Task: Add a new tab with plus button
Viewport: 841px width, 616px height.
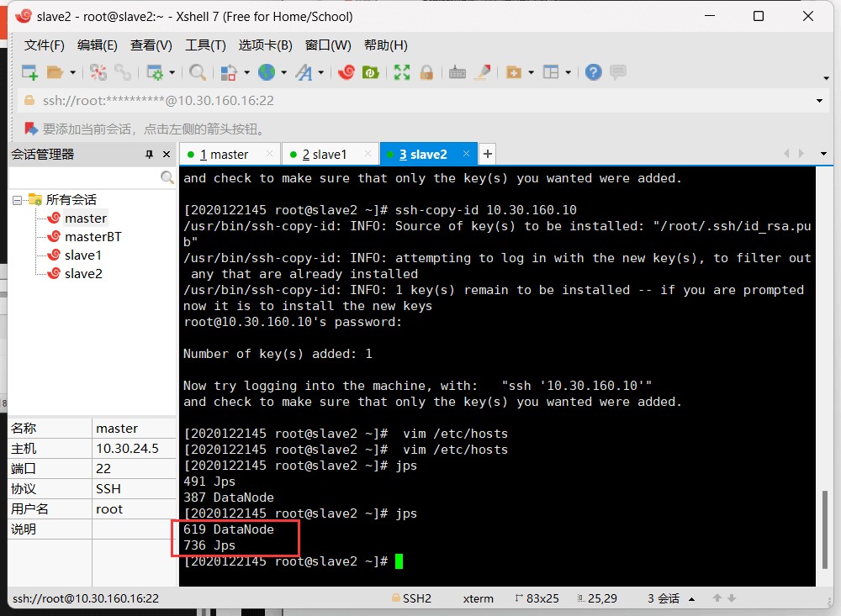Action: 487,154
